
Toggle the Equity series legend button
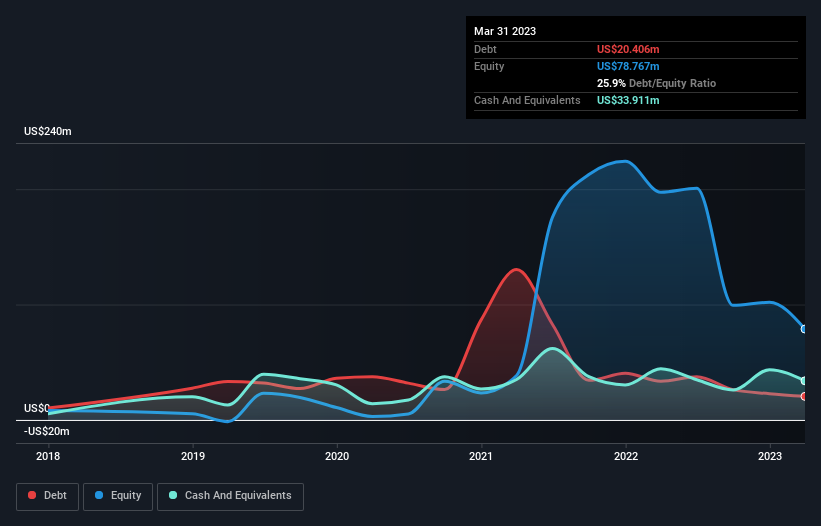coord(118,496)
